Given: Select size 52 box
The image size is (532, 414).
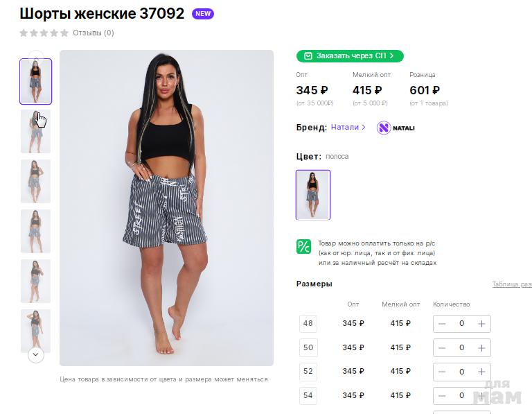Looking at the screenshot, I should 308,372.
